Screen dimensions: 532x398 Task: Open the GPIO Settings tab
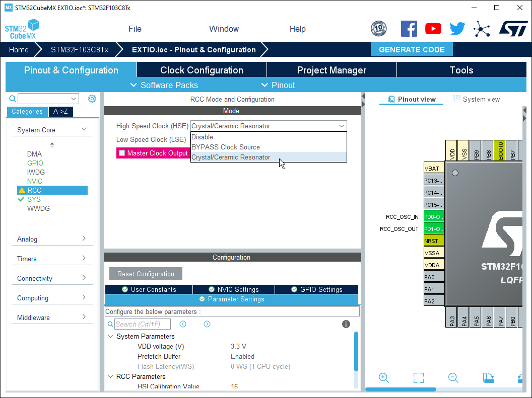tap(316, 289)
